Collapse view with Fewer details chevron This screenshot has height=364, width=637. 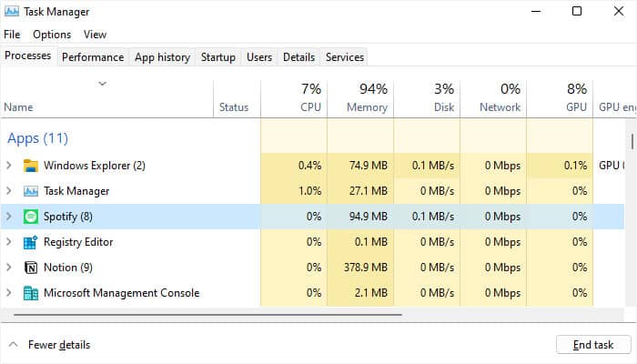(13, 345)
